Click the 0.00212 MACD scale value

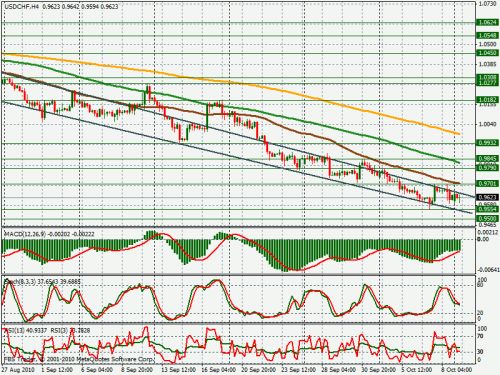[488, 232]
